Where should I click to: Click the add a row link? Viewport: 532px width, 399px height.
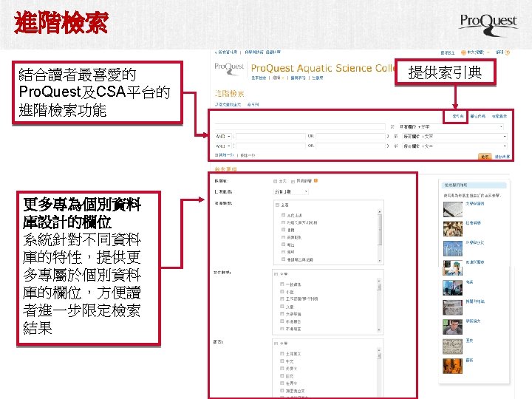tap(225, 155)
